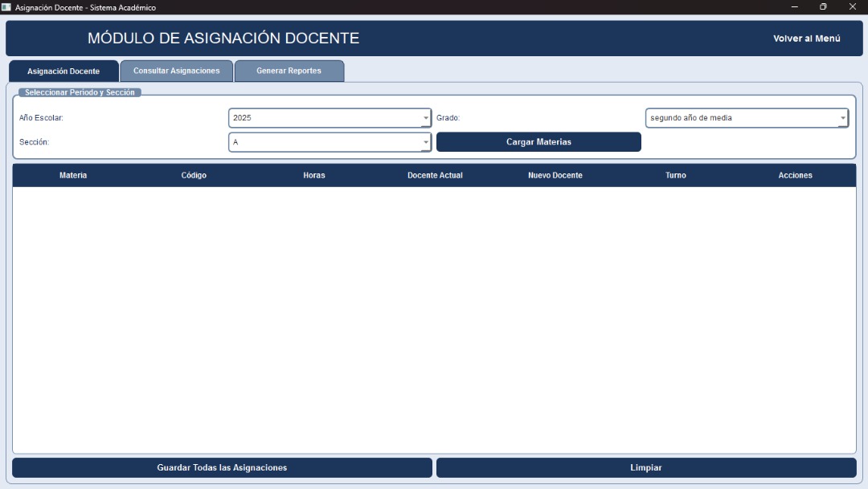
Task: Click the Horas column header
Action: point(314,175)
